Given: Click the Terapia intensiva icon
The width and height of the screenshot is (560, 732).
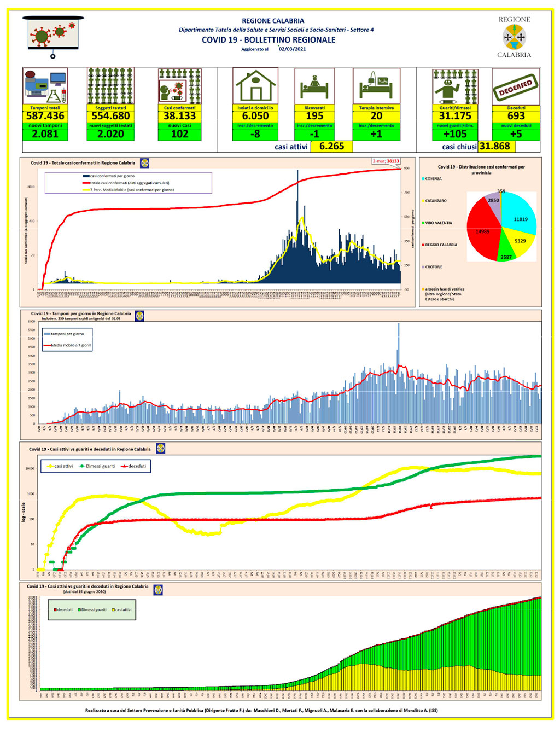Looking at the screenshot, I should (376, 86).
